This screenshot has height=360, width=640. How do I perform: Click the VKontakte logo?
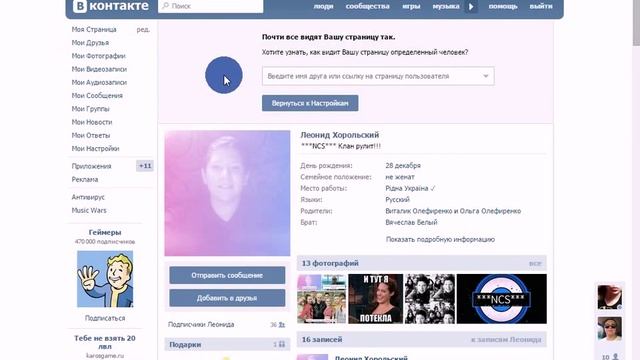point(111,6)
